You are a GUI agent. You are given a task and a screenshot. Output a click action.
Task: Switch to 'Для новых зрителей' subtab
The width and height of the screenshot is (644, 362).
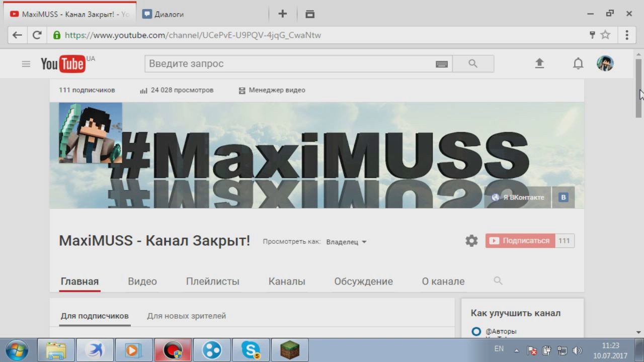tap(187, 316)
